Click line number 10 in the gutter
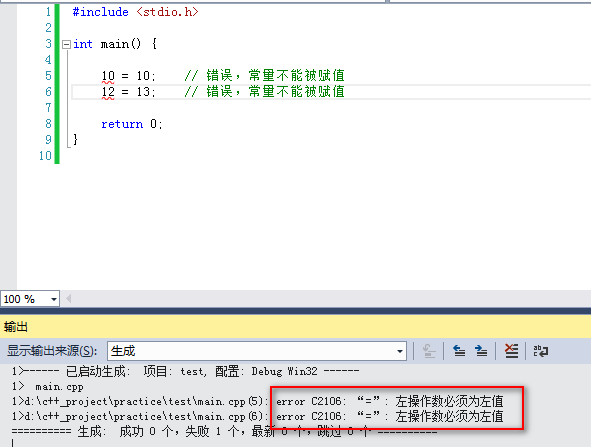 click(x=45, y=156)
